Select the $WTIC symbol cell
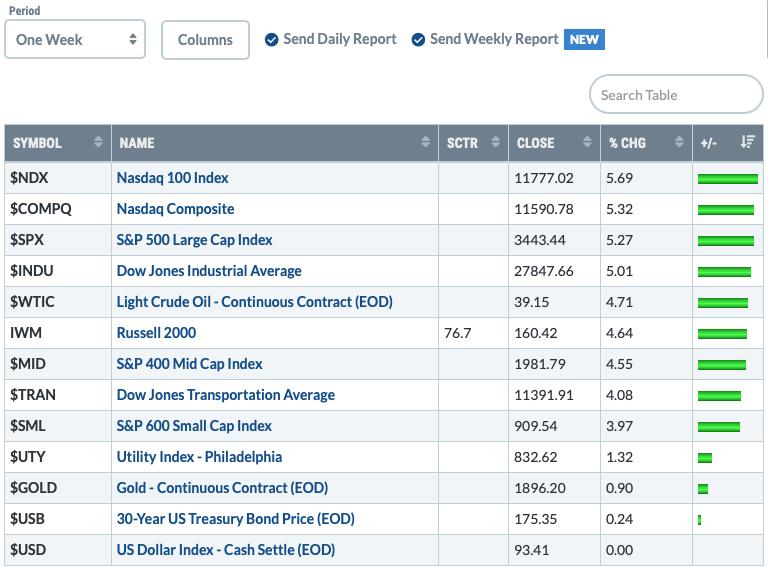This screenshot has width=768, height=570. click(x=58, y=302)
